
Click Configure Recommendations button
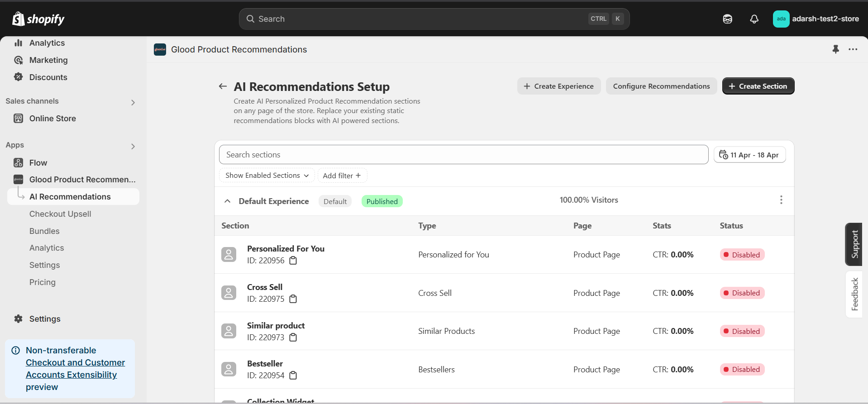coord(661,86)
